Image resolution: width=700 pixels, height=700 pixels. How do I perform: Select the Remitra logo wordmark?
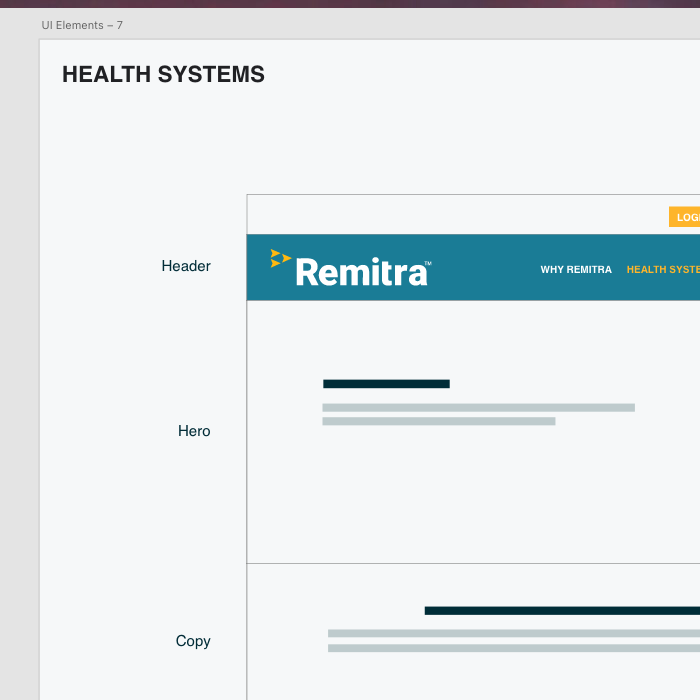tap(360, 272)
